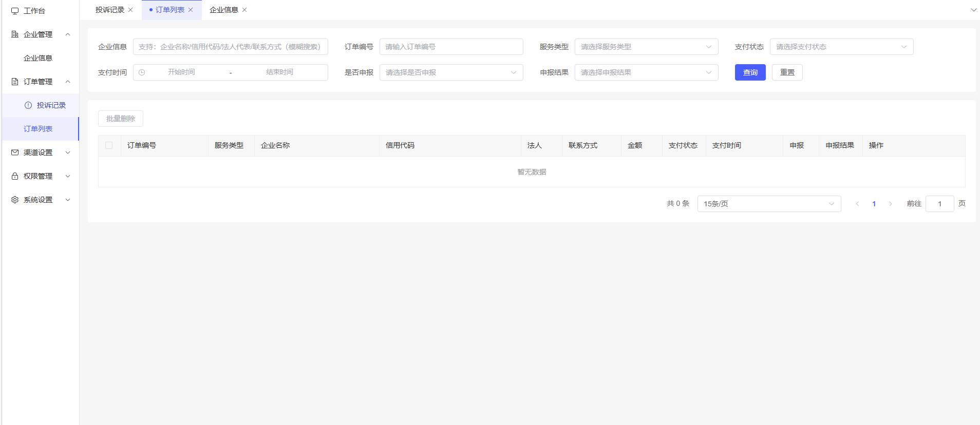Image resolution: width=980 pixels, height=425 pixels.
Task: Click the 渠道设置 envelope icon
Action: coord(15,152)
